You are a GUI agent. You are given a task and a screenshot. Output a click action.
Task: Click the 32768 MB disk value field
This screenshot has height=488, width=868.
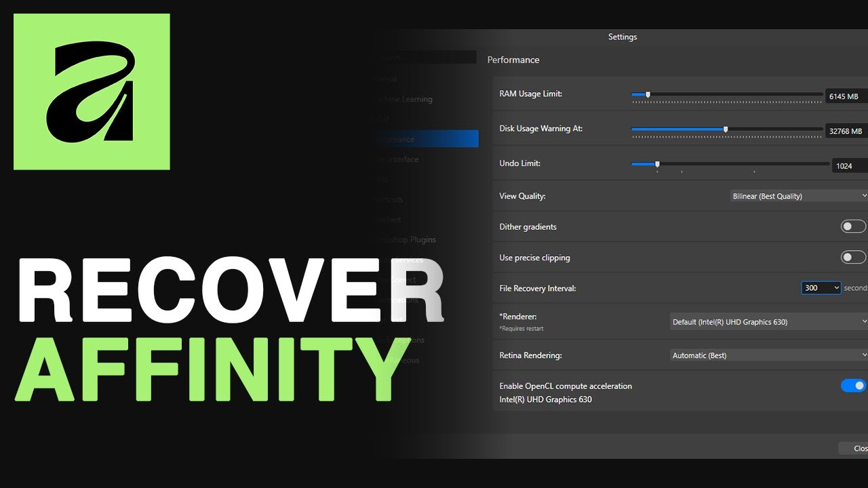(846, 131)
